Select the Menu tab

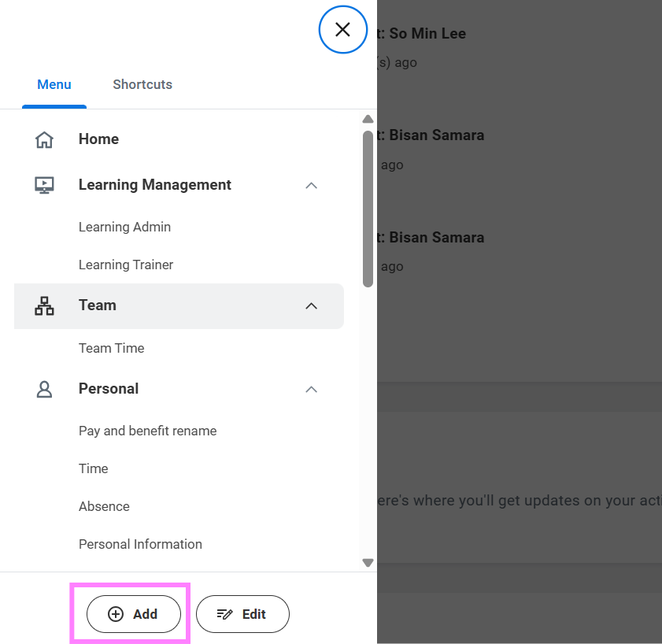(54, 84)
